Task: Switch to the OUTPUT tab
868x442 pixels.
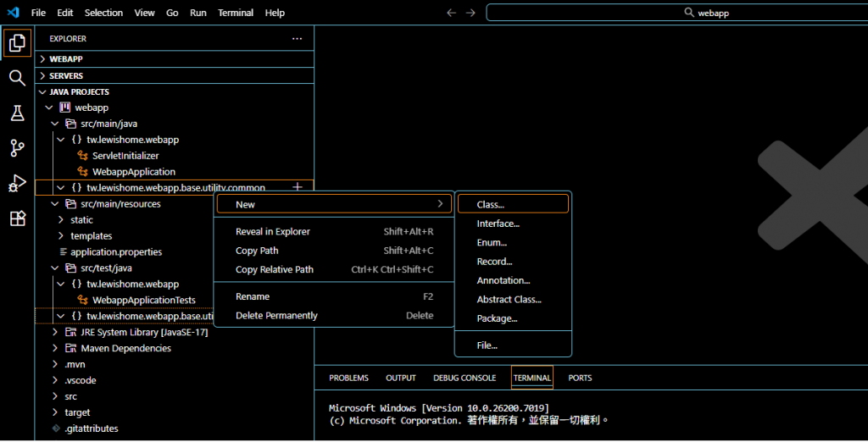Action: pyautogui.click(x=401, y=378)
